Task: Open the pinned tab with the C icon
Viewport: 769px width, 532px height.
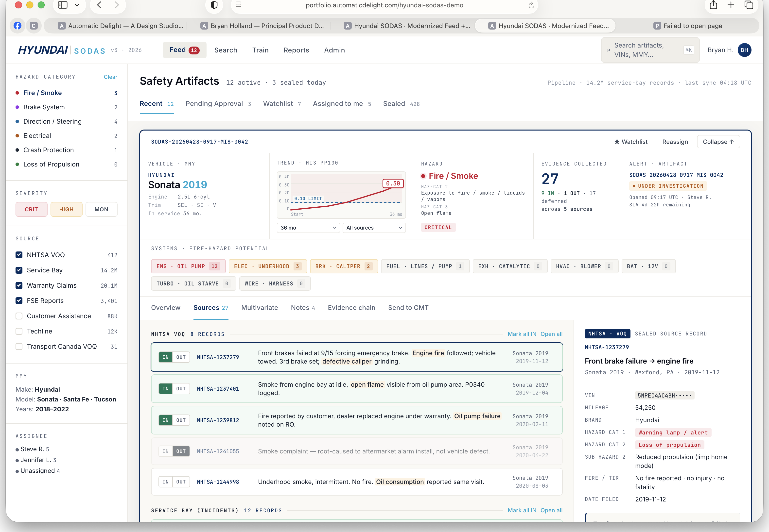Action: [34, 26]
